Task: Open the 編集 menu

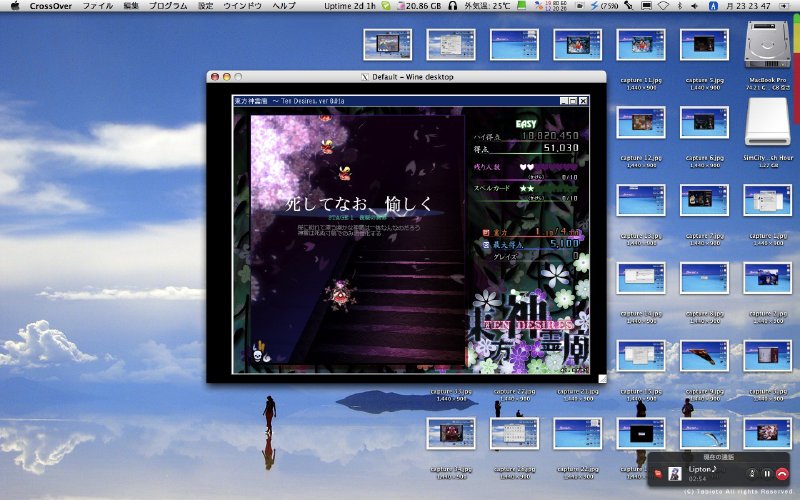Action: (x=131, y=6)
